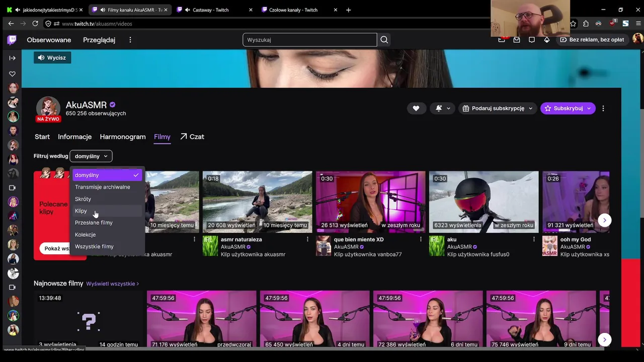Switch to the Castaway - Twitch browser tab
This screenshot has height=362, width=644.
[x=214, y=10]
